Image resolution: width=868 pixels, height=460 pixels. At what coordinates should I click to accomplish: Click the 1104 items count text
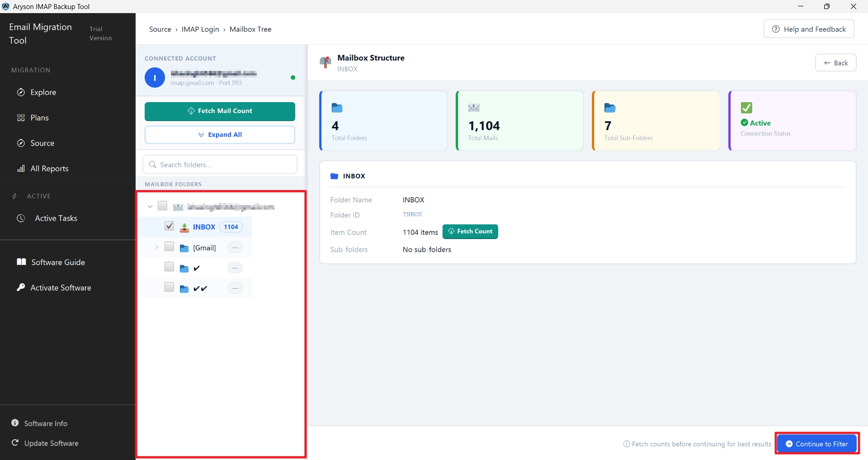click(420, 232)
